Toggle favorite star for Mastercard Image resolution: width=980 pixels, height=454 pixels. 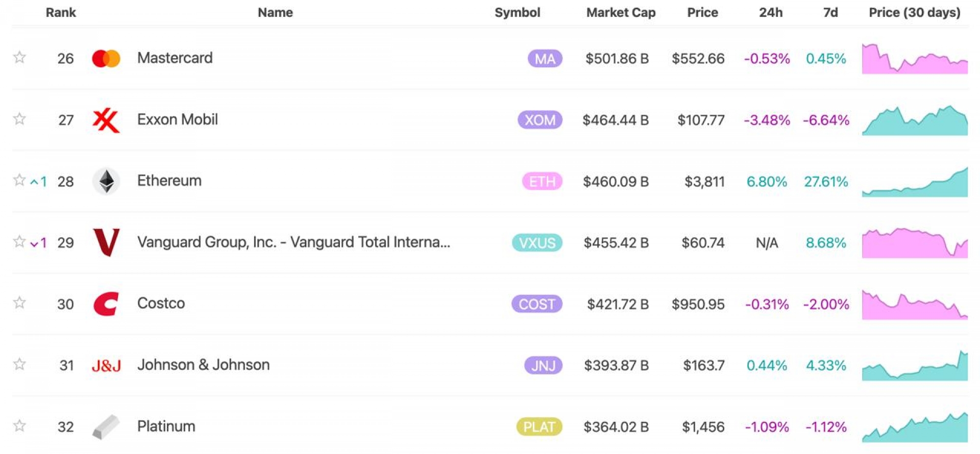19,57
